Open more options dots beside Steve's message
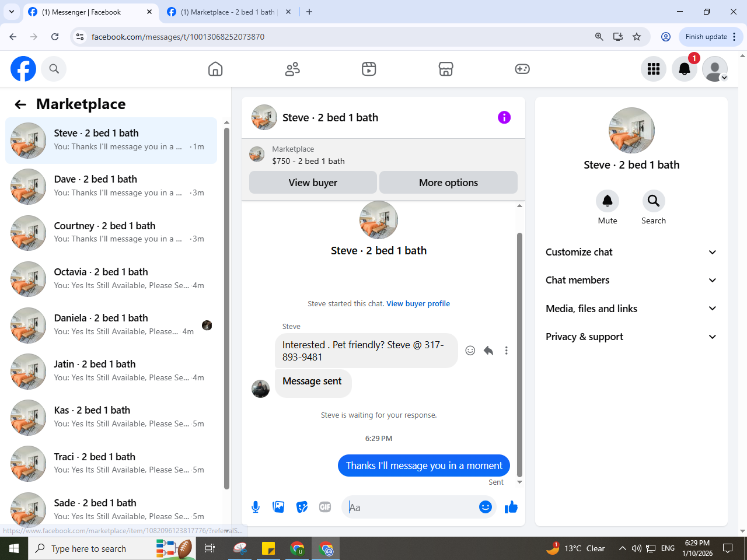The image size is (747, 560). pyautogui.click(x=507, y=351)
